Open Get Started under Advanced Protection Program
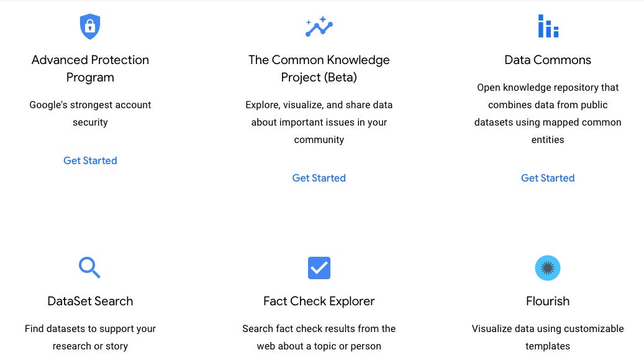The width and height of the screenshot is (644, 360). [x=90, y=160]
